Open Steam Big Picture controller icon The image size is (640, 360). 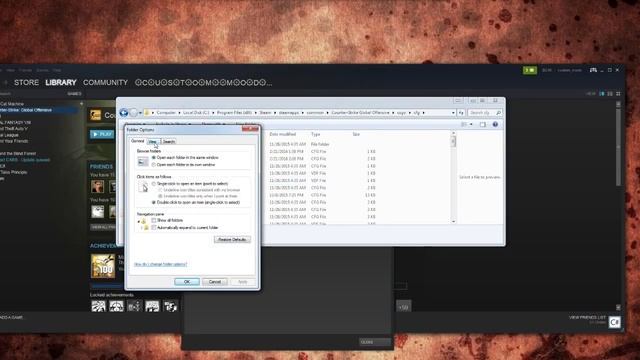[593, 70]
